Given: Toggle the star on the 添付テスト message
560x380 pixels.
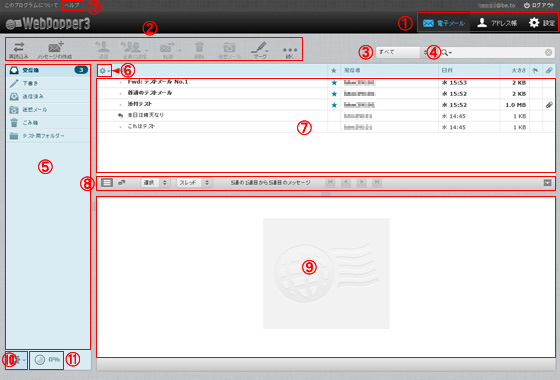Looking at the screenshot, I should (x=334, y=105).
